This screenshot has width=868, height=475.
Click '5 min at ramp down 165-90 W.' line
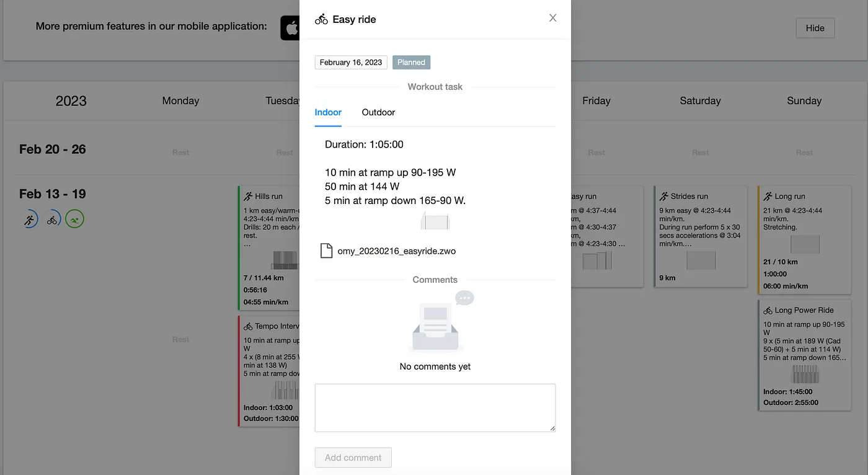(396, 201)
